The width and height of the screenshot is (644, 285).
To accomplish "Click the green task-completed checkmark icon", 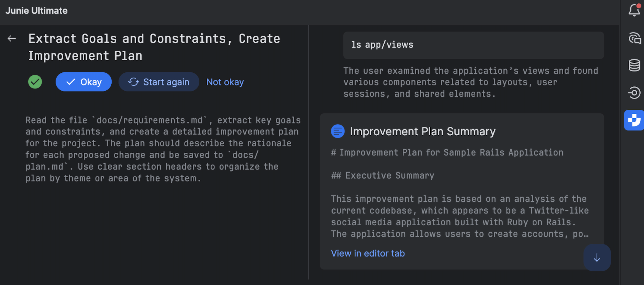I will pos(35,82).
